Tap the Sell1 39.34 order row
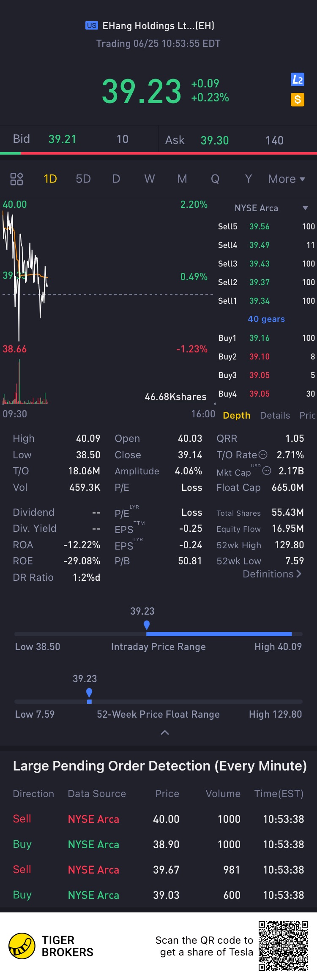This screenshot has height=980, width=317. pyautogui.click(x=266, y=301)
